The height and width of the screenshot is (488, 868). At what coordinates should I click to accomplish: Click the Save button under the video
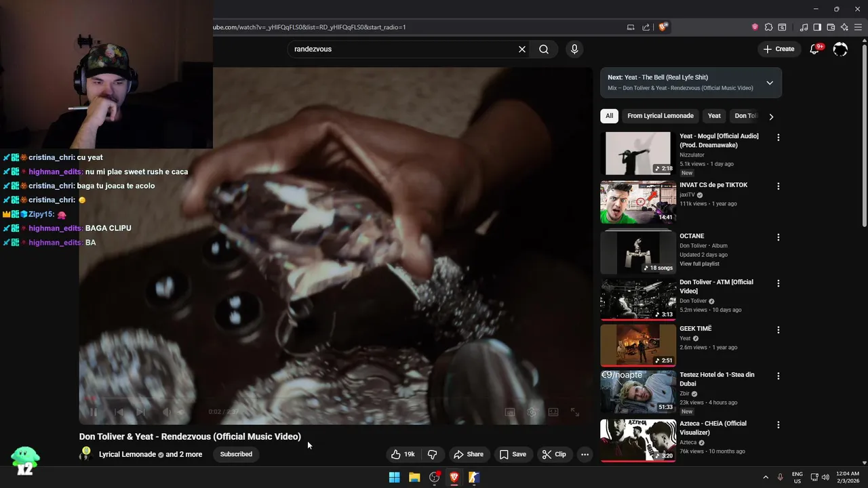513,454
